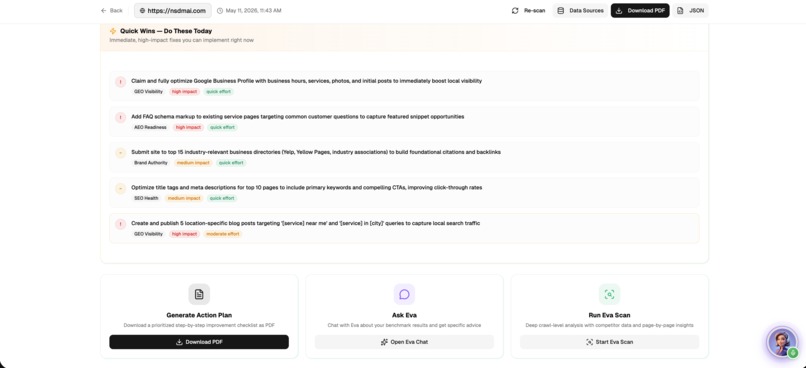
Task: Open Data Sources
Action: (580, 10)
